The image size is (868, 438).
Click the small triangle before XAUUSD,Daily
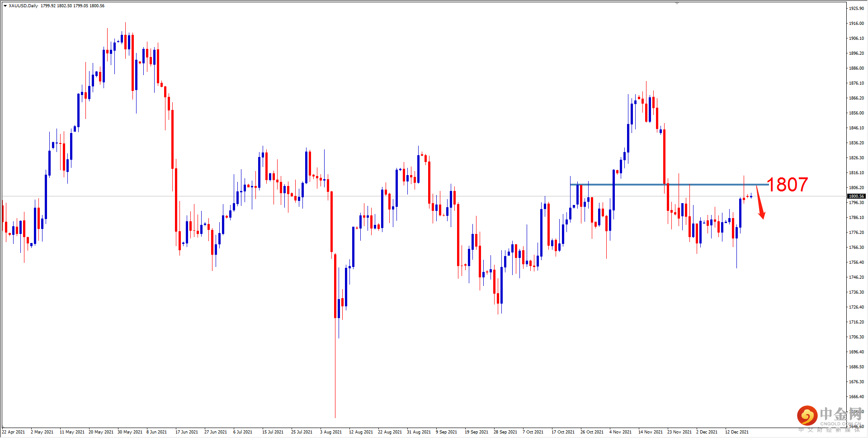click(5, 6)
